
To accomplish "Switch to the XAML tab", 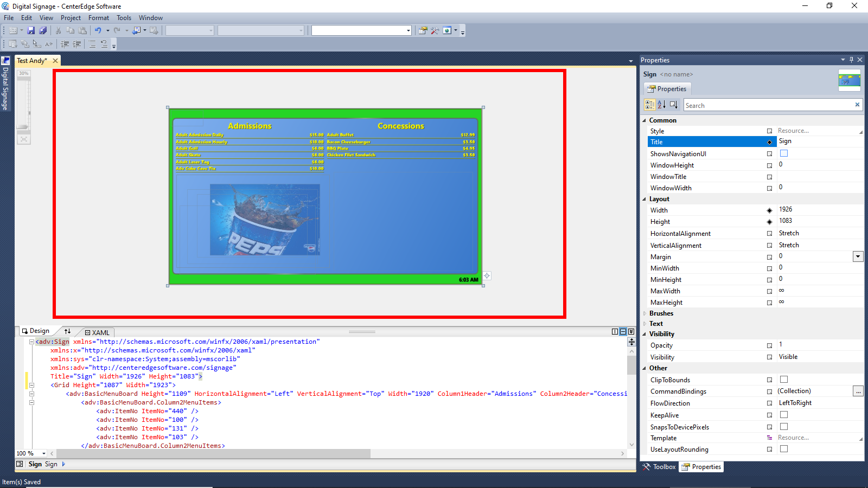I will tap(98, 332).
